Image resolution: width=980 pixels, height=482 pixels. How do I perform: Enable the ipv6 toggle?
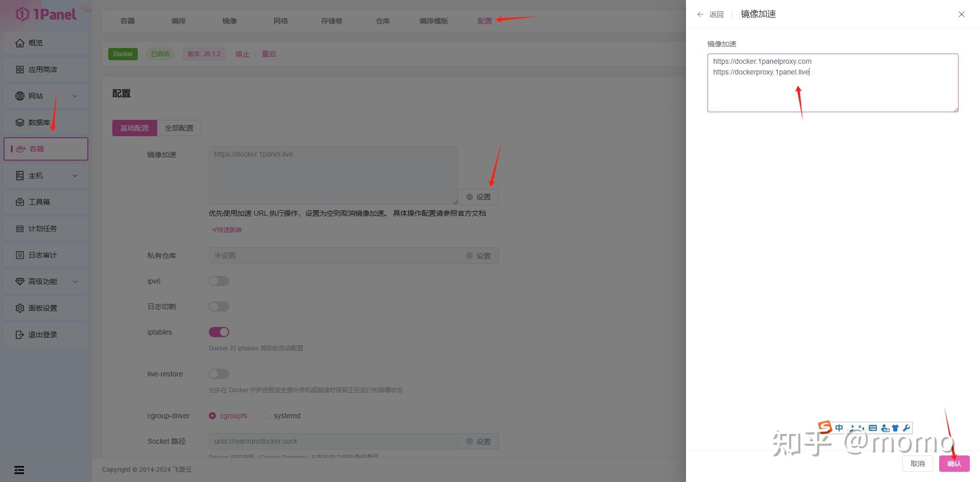point(218,281)
